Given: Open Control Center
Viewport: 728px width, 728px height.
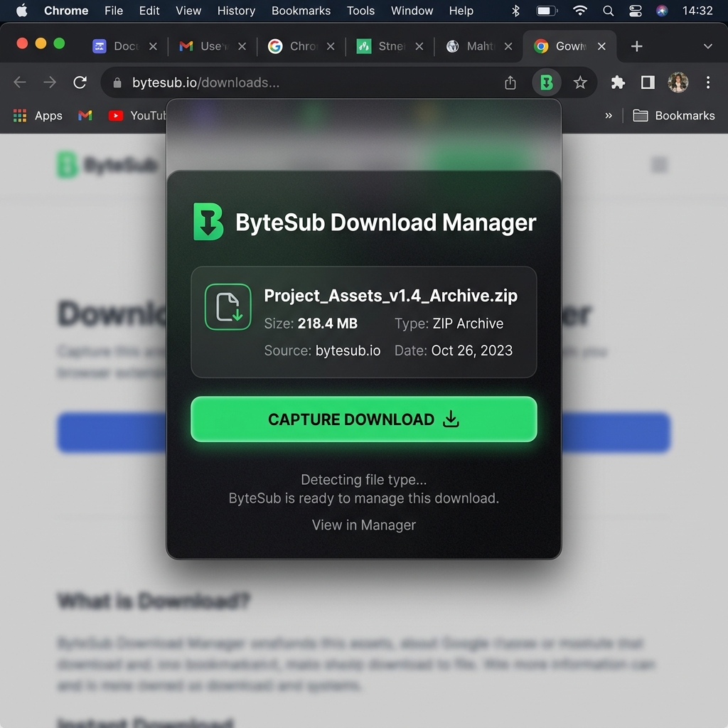Looking at the screenshot, I should pyautogui.click(x=635, y=11).
